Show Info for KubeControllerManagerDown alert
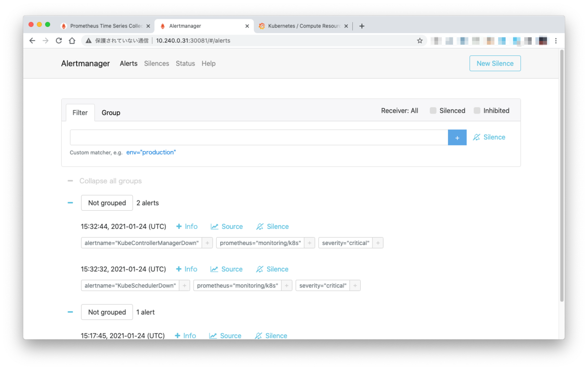The image size is (588, 370). [x=187, y=226]
